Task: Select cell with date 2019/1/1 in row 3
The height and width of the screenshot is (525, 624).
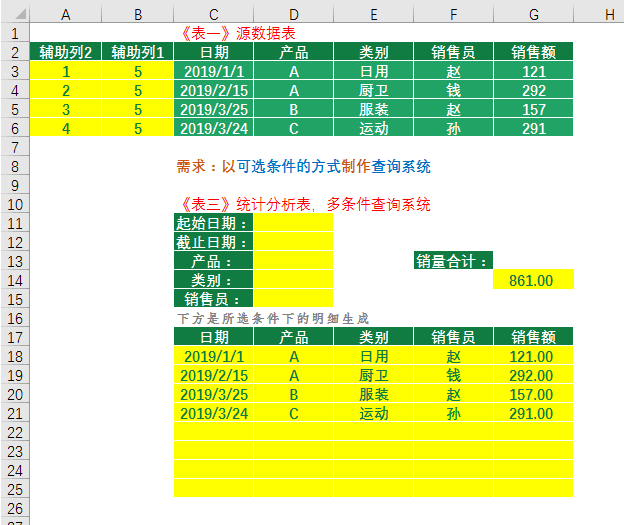Action: (214, 71)
